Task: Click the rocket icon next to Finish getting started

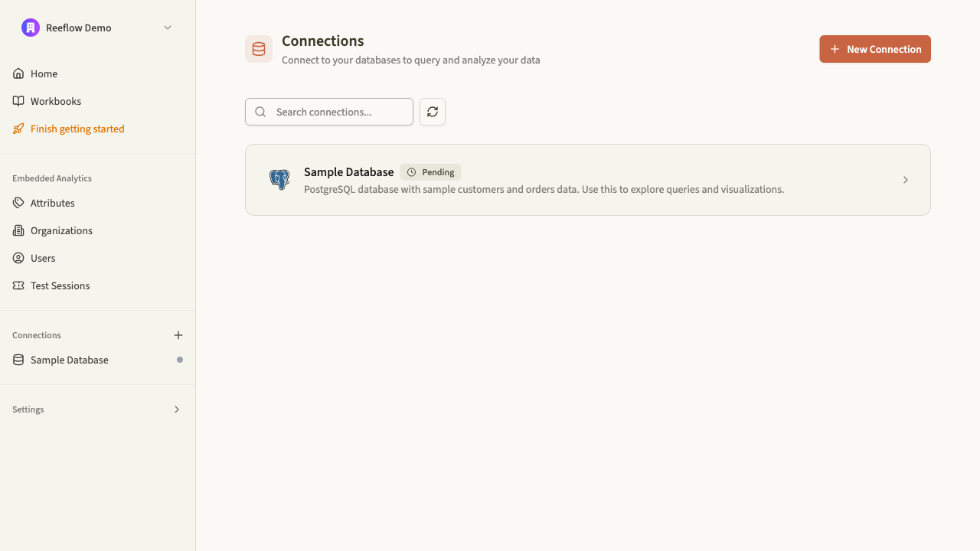Action: click(x=18, y=129)
